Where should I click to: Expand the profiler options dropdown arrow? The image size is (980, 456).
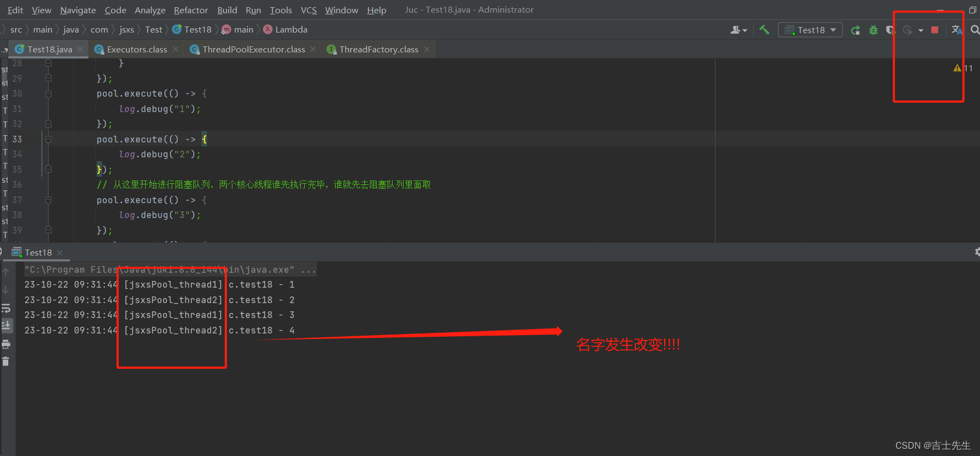click(921, 30)
